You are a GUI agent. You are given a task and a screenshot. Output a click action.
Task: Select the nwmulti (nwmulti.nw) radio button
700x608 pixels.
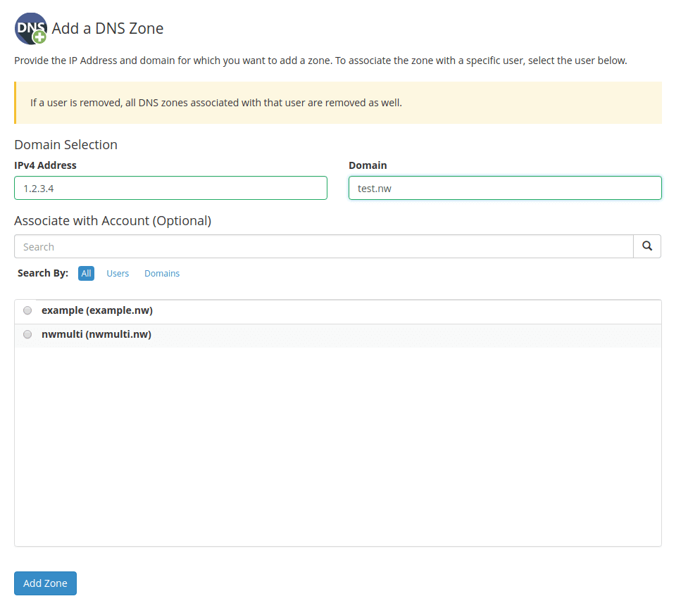pyautogui.click(x=27, y=334)
